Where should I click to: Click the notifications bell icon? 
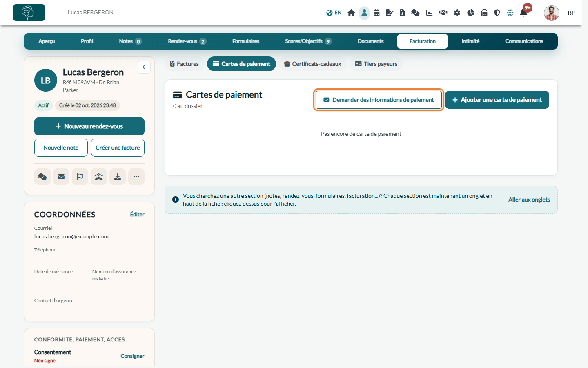tap(523, 13)
